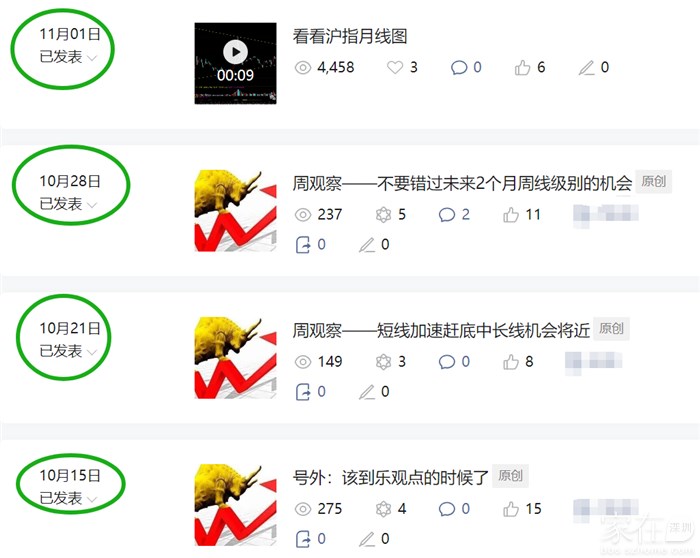Play the 00:09 video thumbnail

pos(235,63)
